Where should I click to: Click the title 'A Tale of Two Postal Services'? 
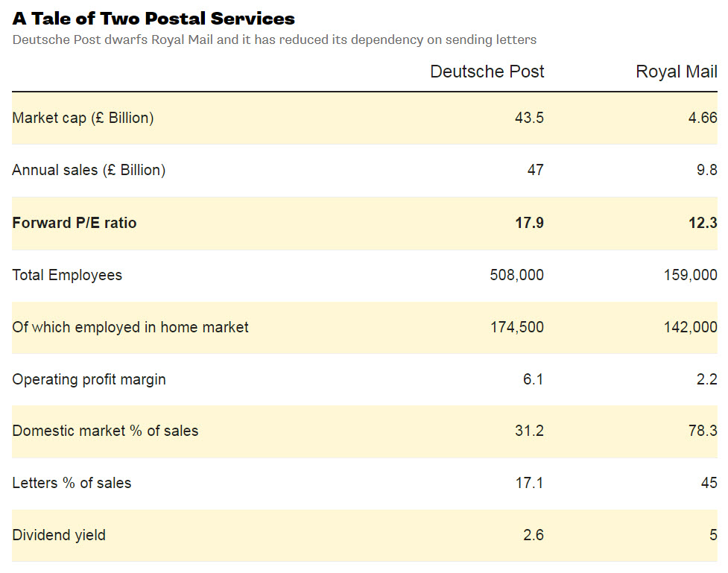coord(153,19)
